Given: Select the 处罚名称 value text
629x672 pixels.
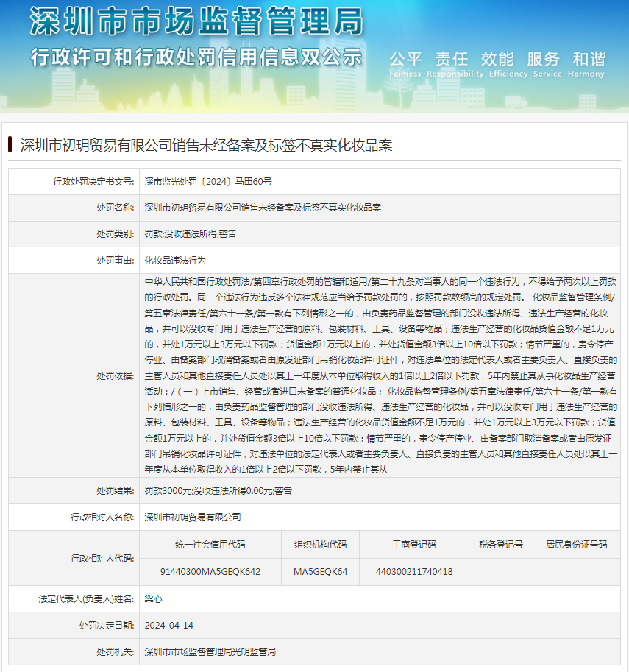Looking at the screenshot, I should (x=263, y=208).
